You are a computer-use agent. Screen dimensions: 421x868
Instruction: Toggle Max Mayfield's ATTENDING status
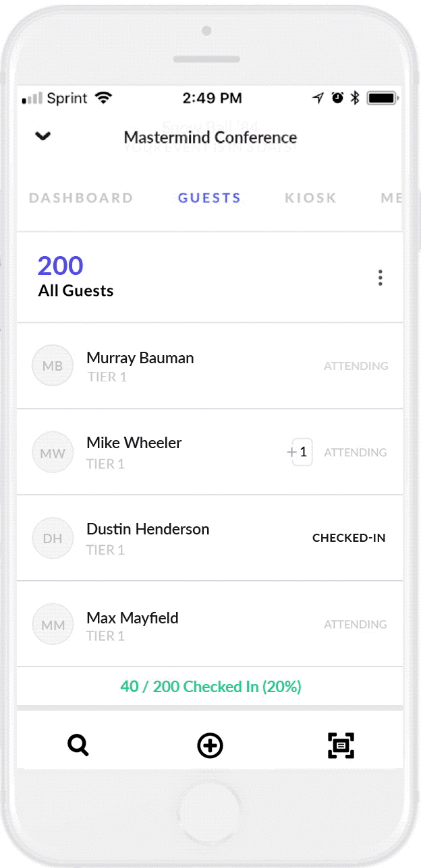[356, 624]
